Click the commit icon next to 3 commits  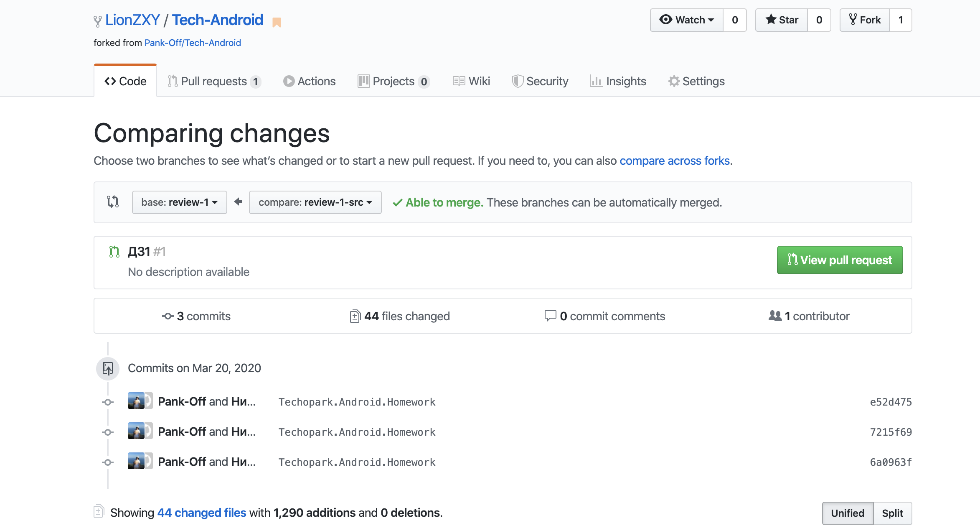click(168, 317)
